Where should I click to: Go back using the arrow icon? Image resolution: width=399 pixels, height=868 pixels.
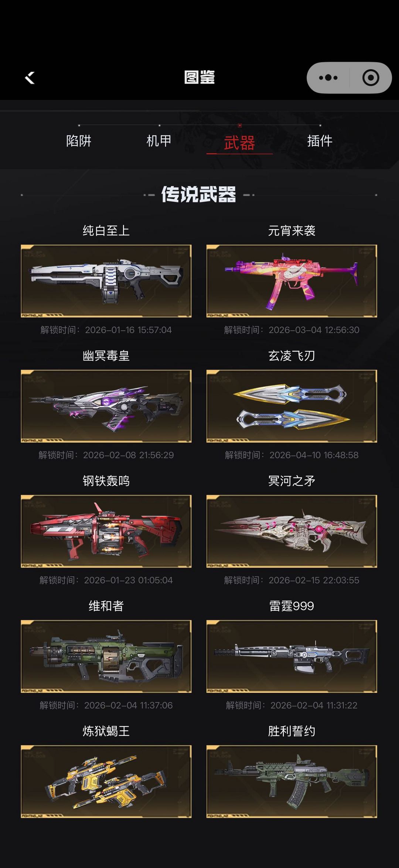click(x=30, y=78)
